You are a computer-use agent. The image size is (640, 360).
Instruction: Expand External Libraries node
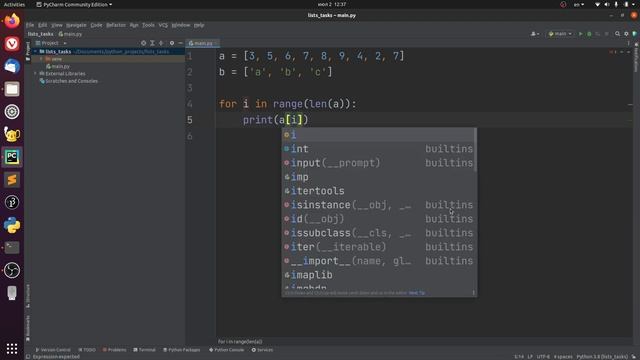pos(36,74)
